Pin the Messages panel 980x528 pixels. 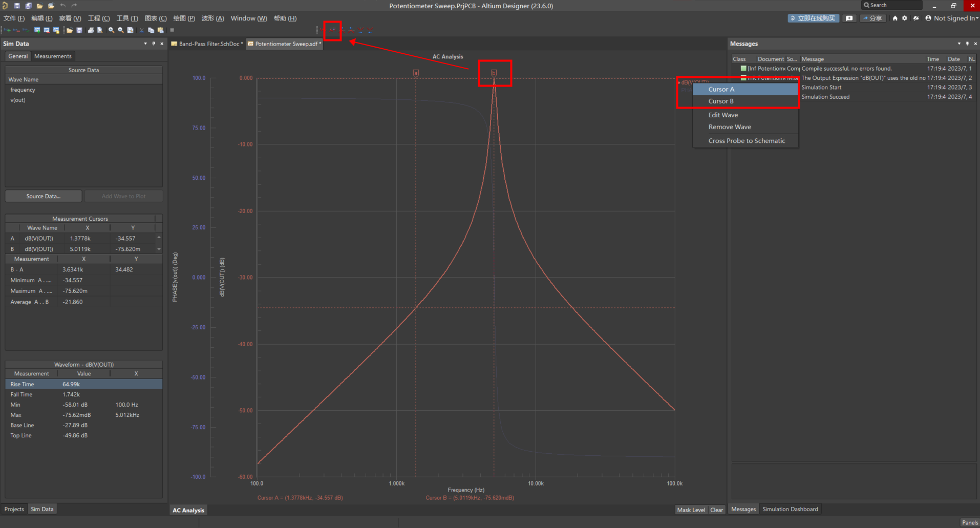[x=967, y=44]
